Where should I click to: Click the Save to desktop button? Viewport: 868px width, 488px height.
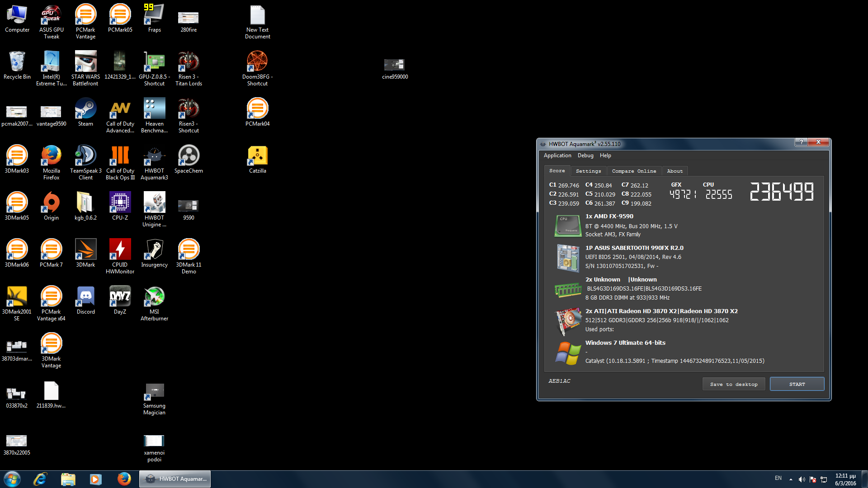pos(733,384)
